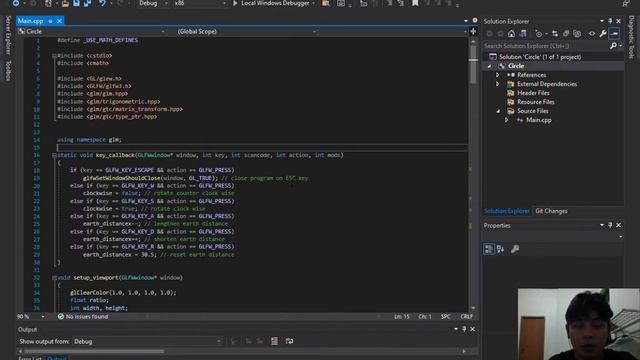
Task: Click the Undo toolbar icon
Action: tap(102, 3)
